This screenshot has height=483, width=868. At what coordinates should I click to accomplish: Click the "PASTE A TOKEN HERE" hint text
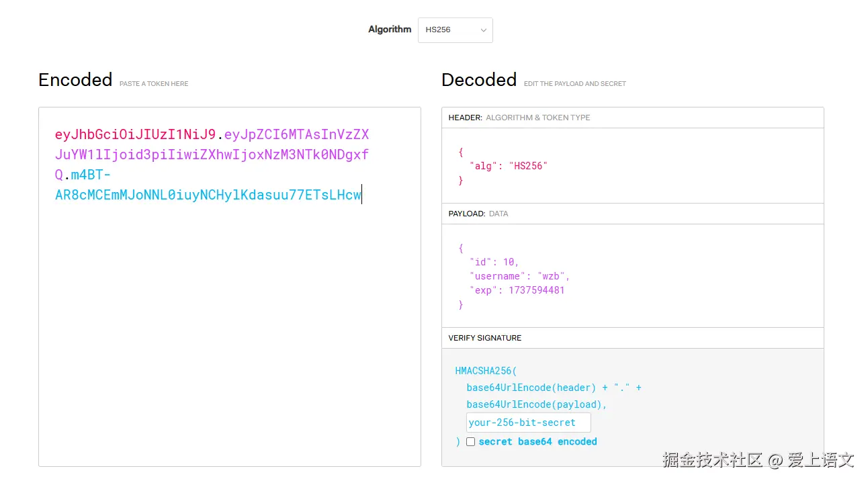coord(154,84)
